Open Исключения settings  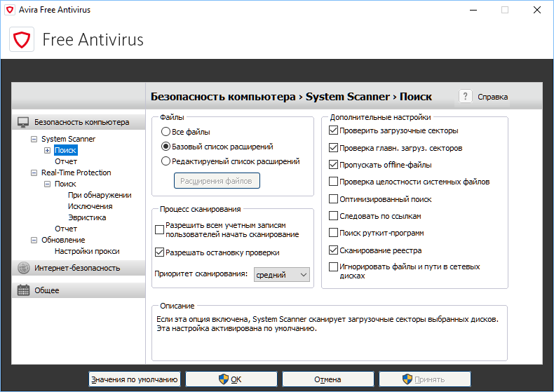tap(90, 206)
